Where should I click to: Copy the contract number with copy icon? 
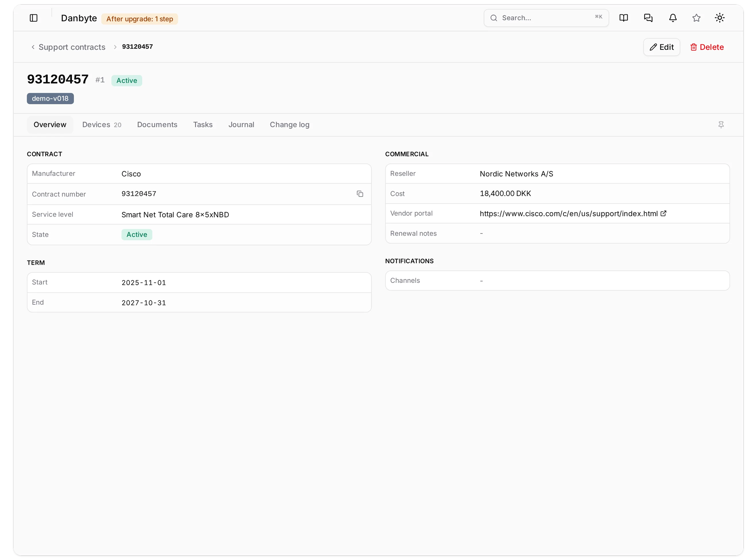360,194
